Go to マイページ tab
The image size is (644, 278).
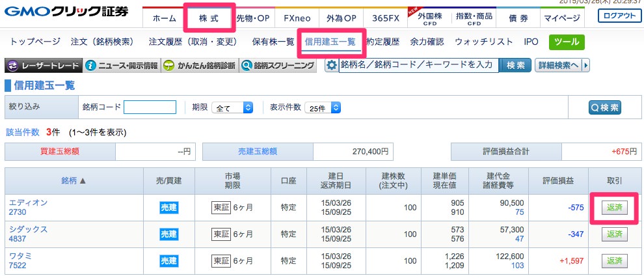click(x=562, y=18)
